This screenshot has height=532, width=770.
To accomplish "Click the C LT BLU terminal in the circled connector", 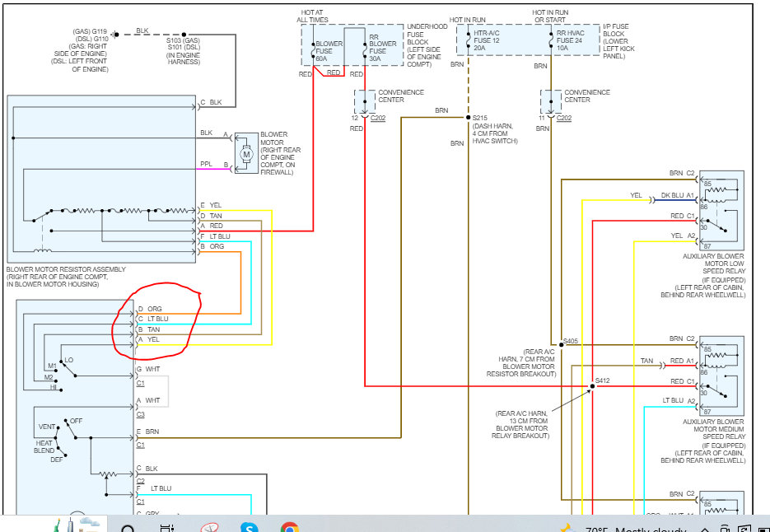I will point(152,319).
